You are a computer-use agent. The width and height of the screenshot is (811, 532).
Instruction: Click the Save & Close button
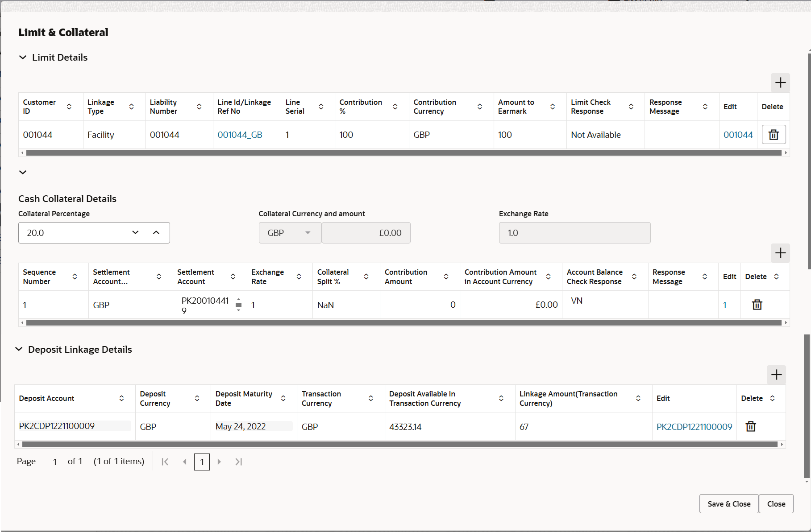[x=728, y=503]
